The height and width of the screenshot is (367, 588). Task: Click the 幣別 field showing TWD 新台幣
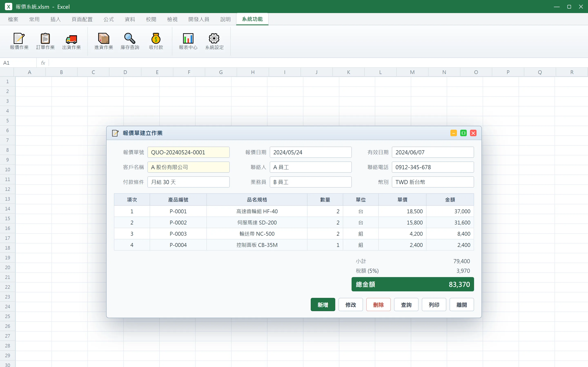pyautogui.click(x=433, y=182)
